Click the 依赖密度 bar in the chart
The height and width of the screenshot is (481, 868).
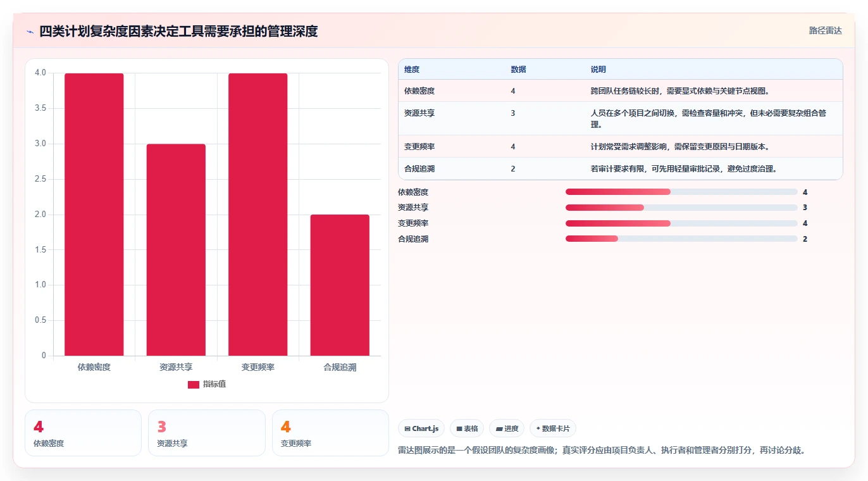tap(94, 215)
